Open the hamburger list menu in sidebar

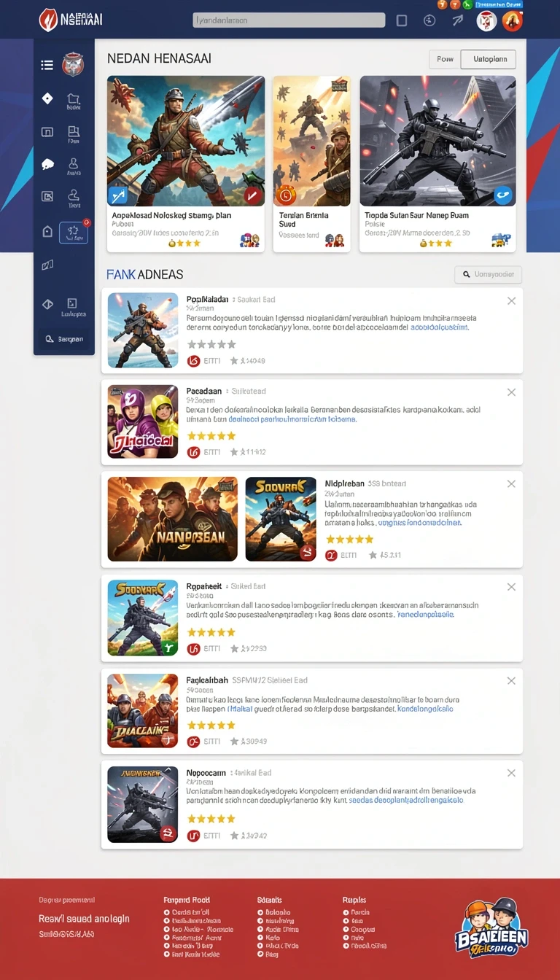pos(47,65)
